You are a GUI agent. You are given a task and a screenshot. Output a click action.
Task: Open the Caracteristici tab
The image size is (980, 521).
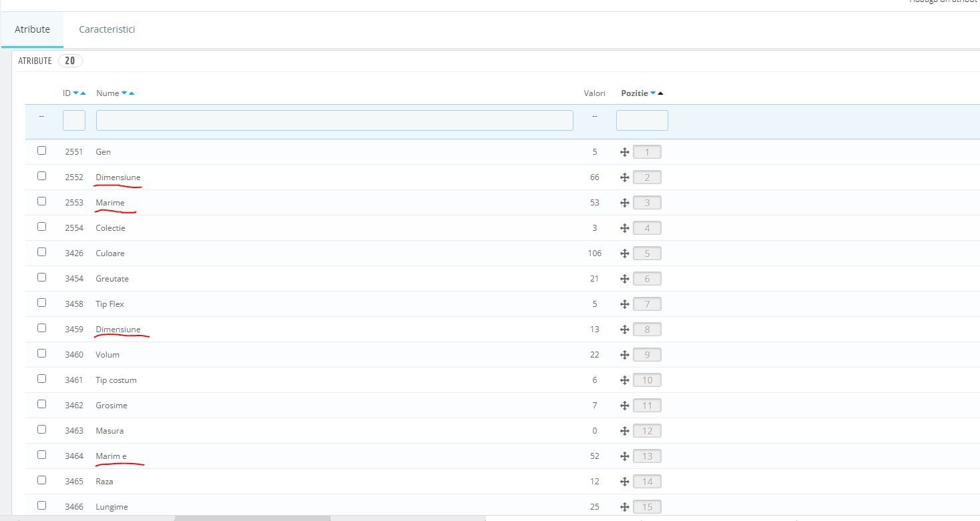(x=107, y=29)
